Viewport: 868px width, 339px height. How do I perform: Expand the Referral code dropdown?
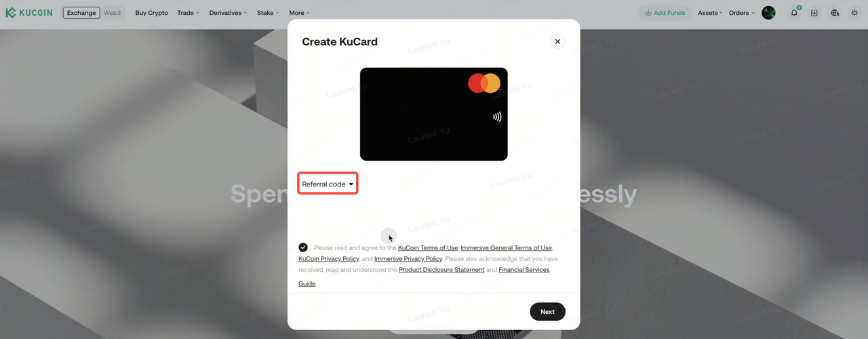328,184
